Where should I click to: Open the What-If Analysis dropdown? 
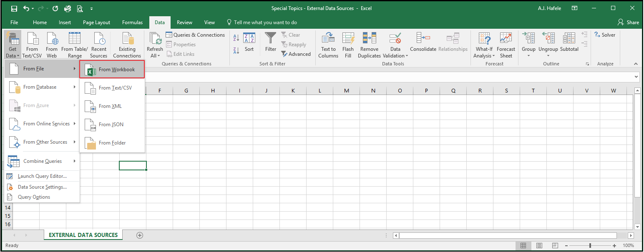coord(484,45)
